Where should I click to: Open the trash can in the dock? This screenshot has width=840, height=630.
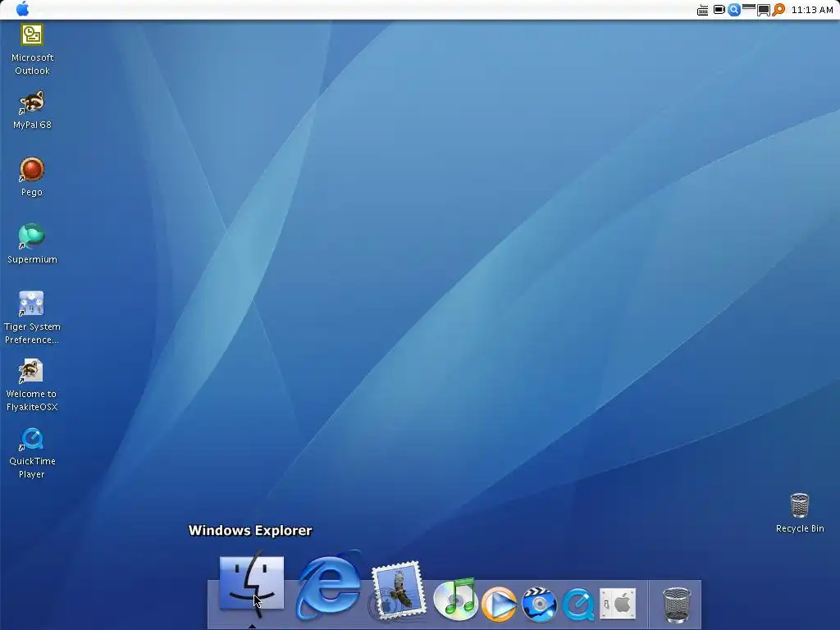tap(676, 605)
